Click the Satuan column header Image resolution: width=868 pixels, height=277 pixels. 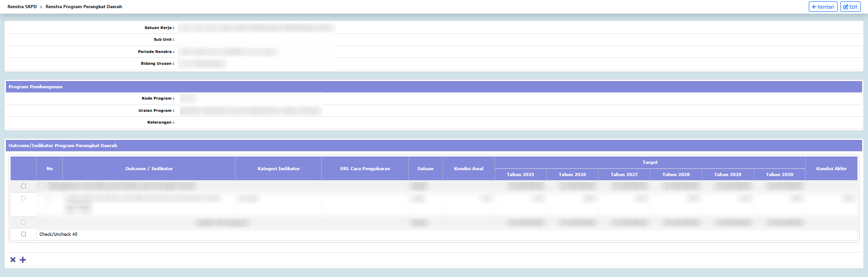[425, 169]
